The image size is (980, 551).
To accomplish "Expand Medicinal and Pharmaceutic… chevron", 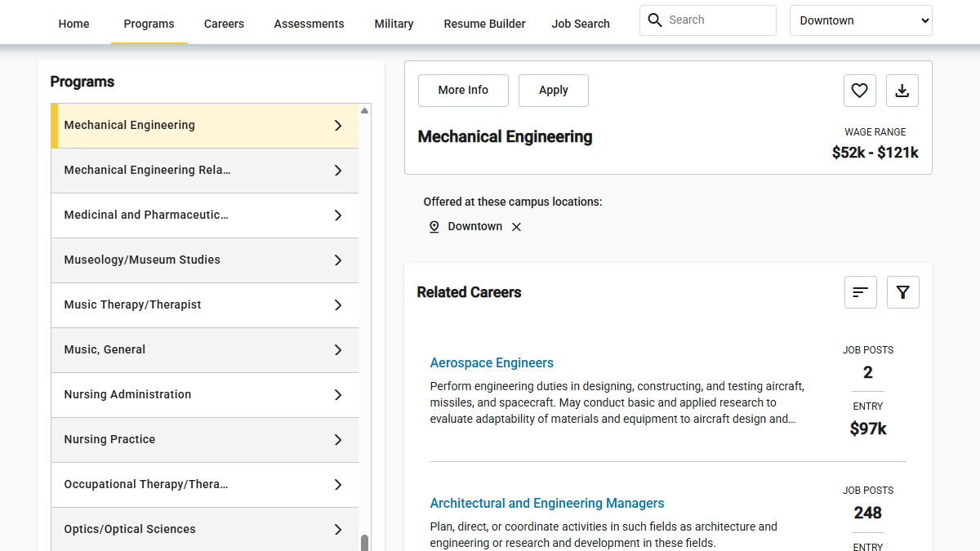I will coord(338,216).
